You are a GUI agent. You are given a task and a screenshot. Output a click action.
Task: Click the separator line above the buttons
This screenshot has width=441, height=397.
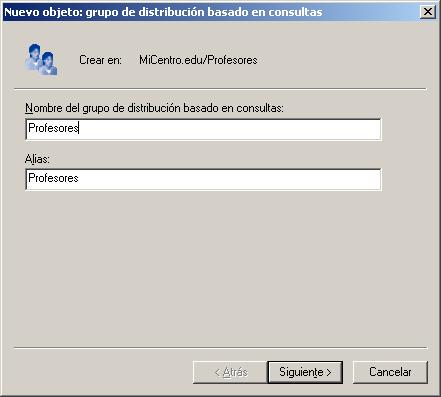(220, 348)
